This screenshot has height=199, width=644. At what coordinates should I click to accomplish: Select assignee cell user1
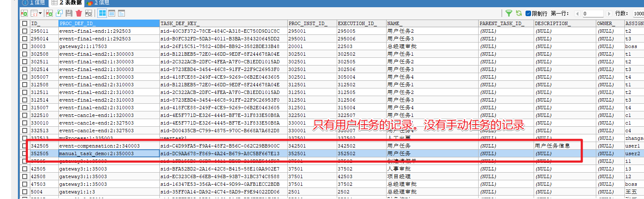coord(634,146)
